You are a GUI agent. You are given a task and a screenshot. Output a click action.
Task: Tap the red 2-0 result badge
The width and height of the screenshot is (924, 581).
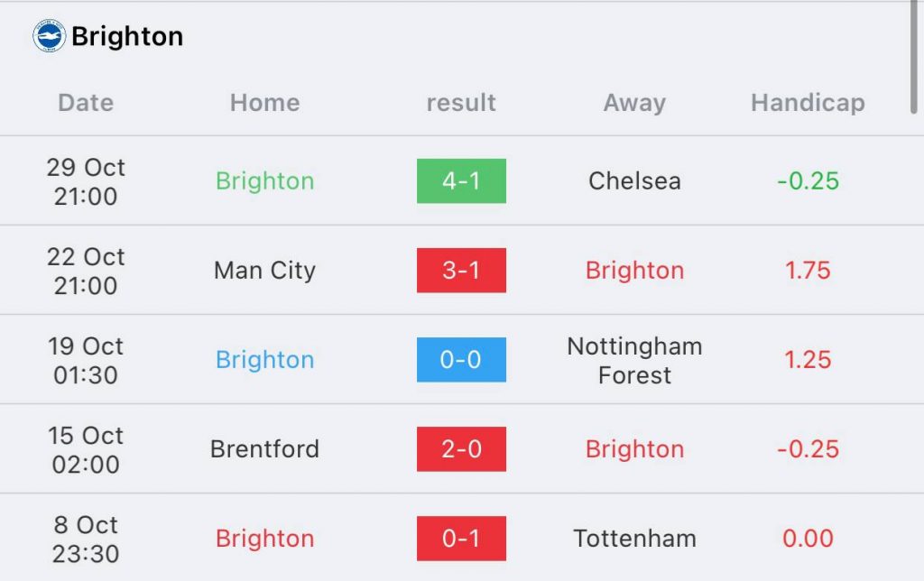461,449
